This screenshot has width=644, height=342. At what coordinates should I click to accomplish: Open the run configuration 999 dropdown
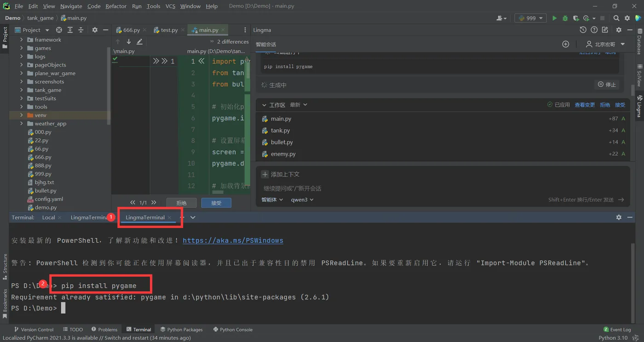[530, 18]
